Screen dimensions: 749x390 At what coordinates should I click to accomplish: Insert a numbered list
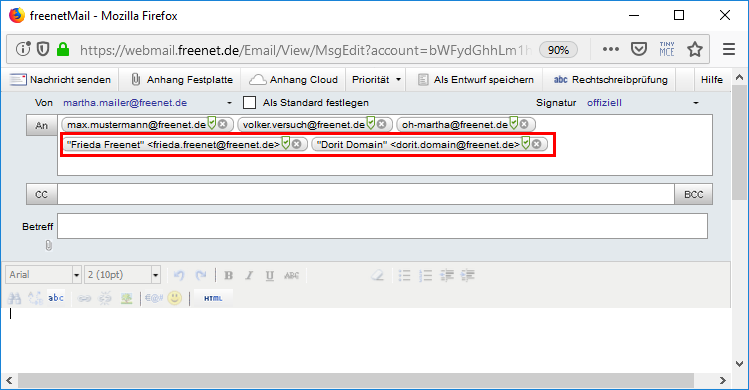pos(425,275)
